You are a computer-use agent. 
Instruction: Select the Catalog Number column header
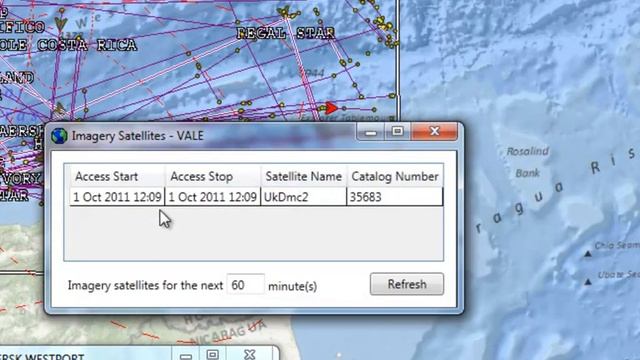click(x=395, y=176)
